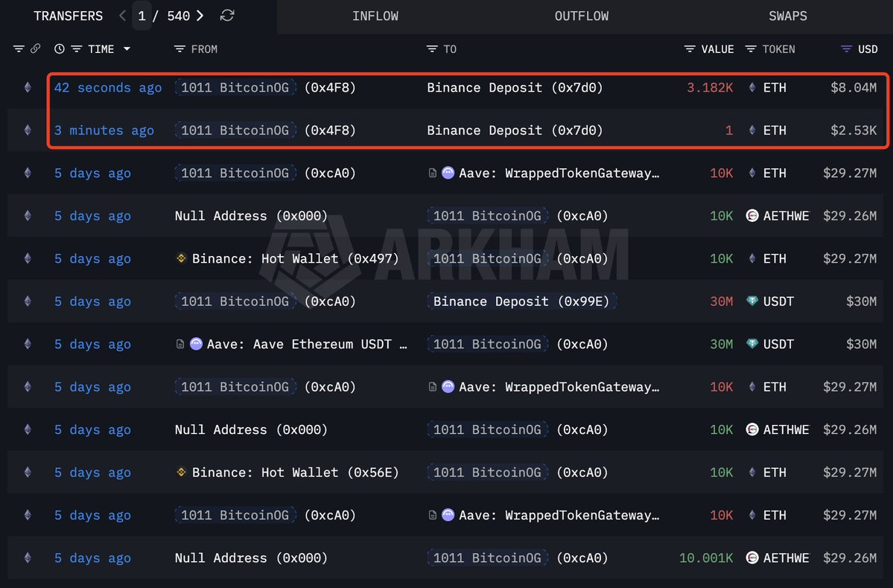Switch to the OUTFLOW tab
The height and width of the screenshot is (588, 893).
click(581, 16)
